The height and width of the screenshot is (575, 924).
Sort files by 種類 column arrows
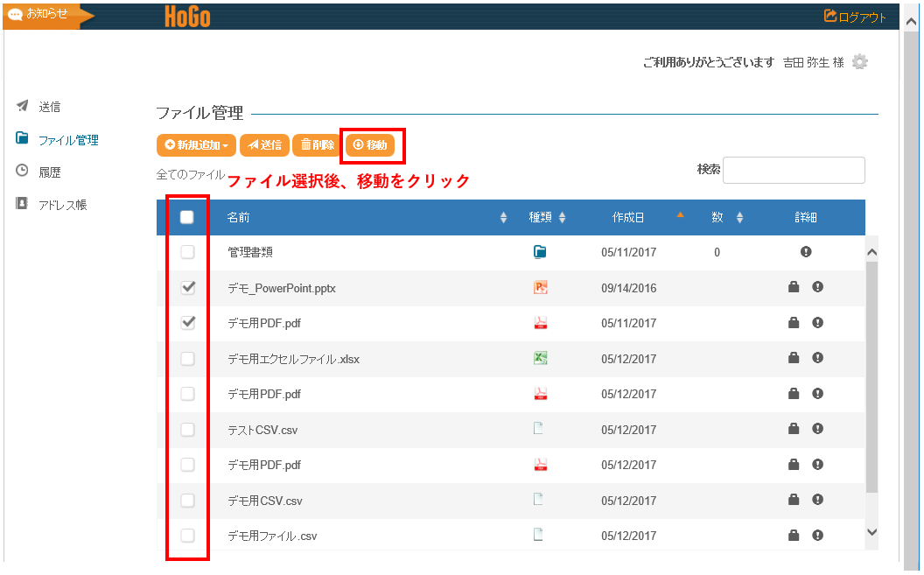click(562, 218)
